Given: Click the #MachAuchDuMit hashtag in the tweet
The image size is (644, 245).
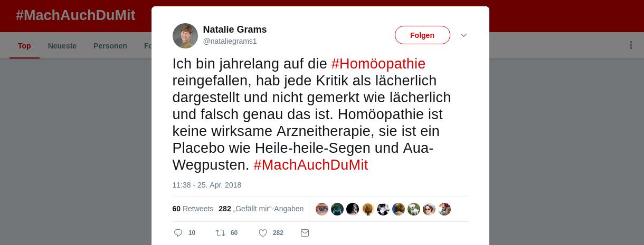Looking at the screenshot, I should [310, 165].
